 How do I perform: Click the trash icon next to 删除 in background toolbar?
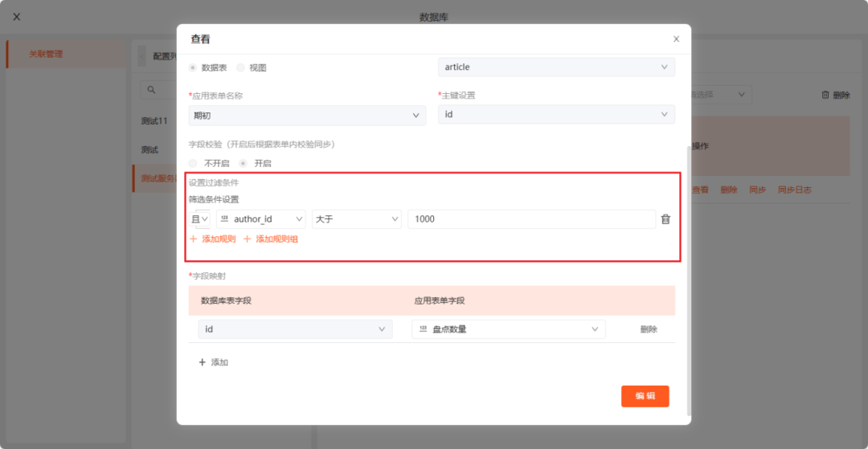(825, 95)
